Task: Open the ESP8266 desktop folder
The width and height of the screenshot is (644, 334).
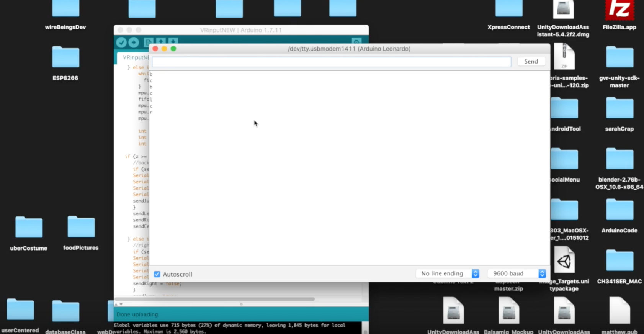Action: pyautogui.click(x=65, y=57)
